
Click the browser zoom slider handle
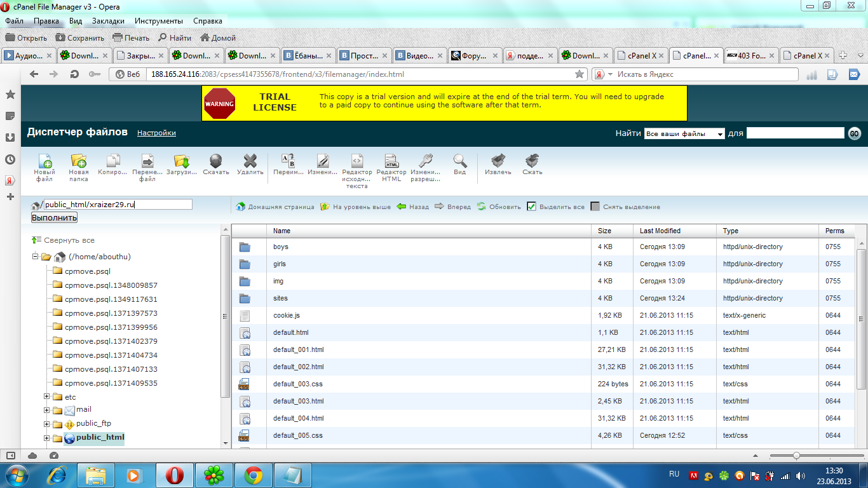pyautogui.click(x=796, y=456)
